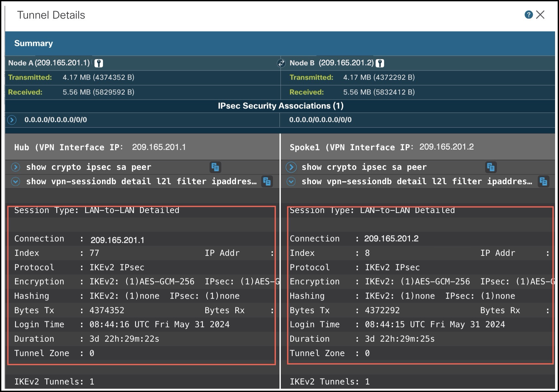Click Spoke1 Encryption AES-GCM-256 line
The height and width of the screenshot is (392, 559).
422,282
